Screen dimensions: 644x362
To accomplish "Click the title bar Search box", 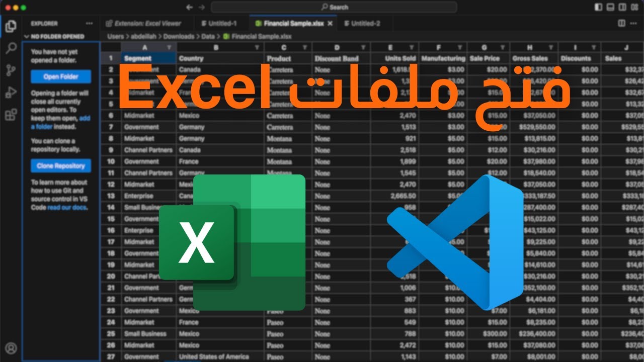I will (x=334, y=7).
